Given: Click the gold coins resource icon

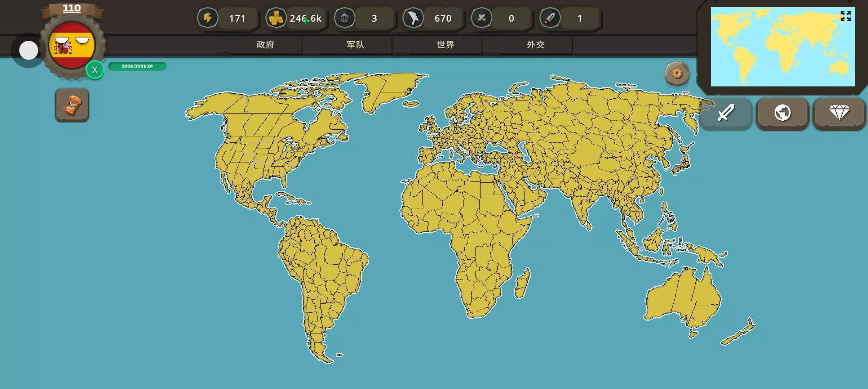Looking at the screenshot, I should coord(276,18).
